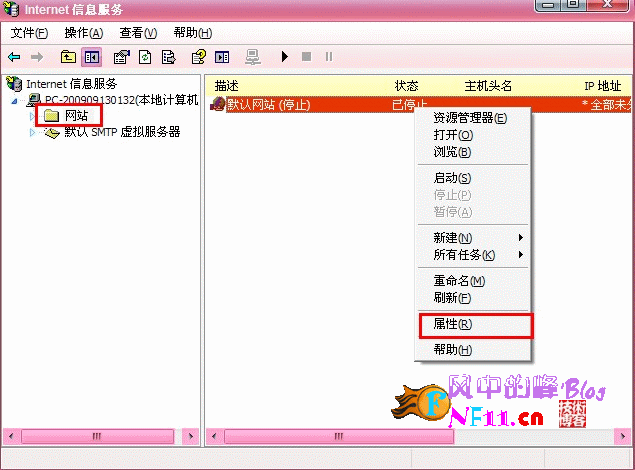Click the title bar application icon

point(11,9)
